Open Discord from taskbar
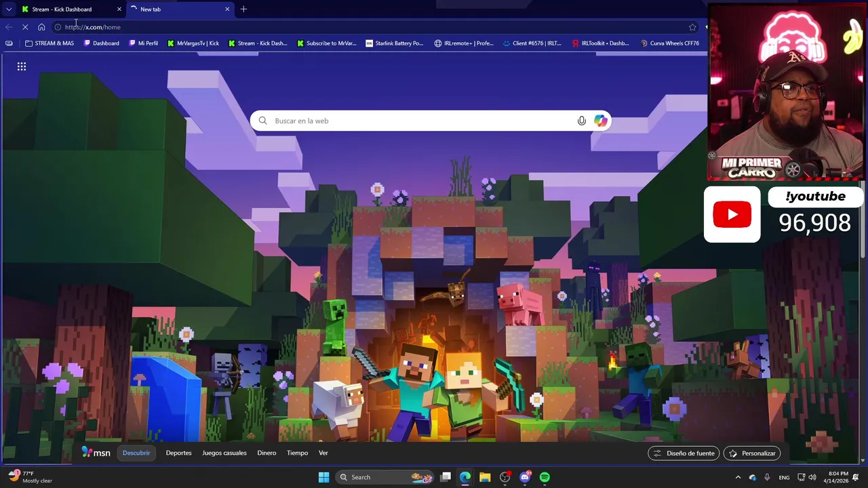 [x=525, y=477]
